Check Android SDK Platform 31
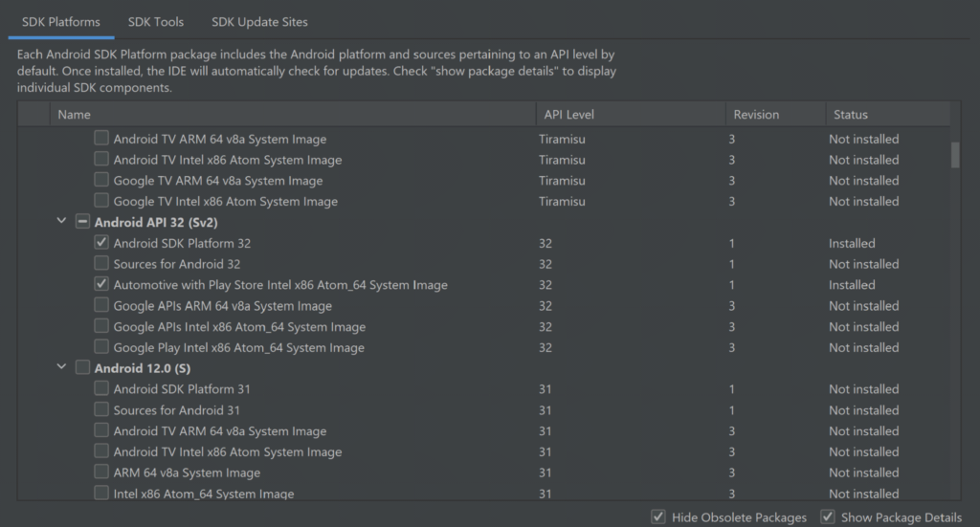This screenshot has height=527, width=980. click(101, 388)
